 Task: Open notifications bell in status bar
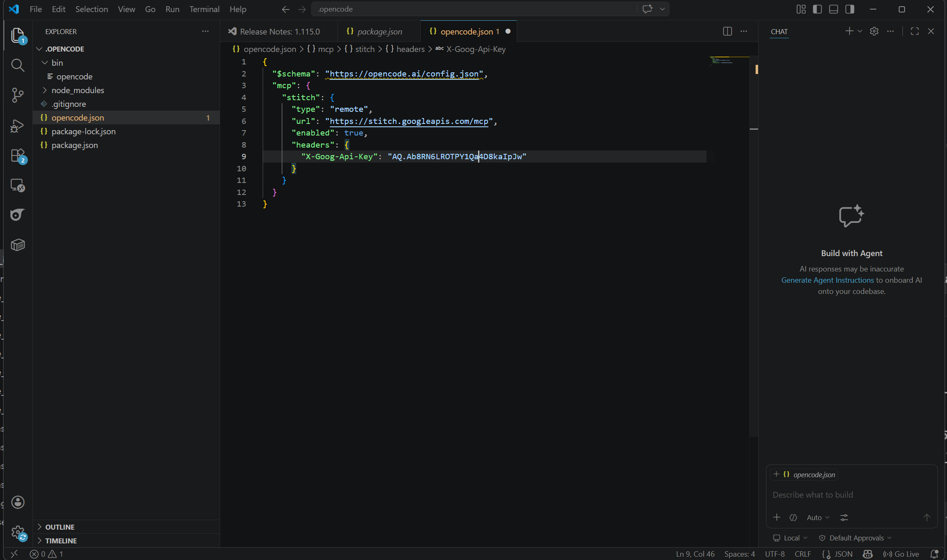(x=934, y=554)
